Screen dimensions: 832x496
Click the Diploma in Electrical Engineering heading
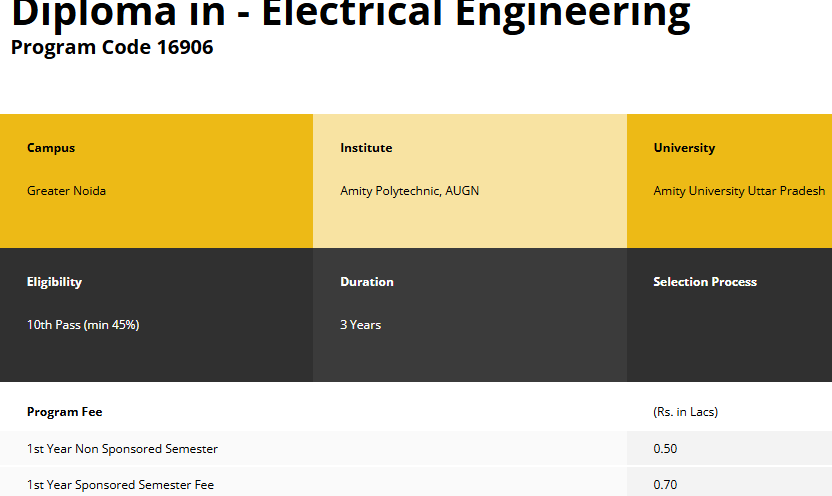click(350, 14)
